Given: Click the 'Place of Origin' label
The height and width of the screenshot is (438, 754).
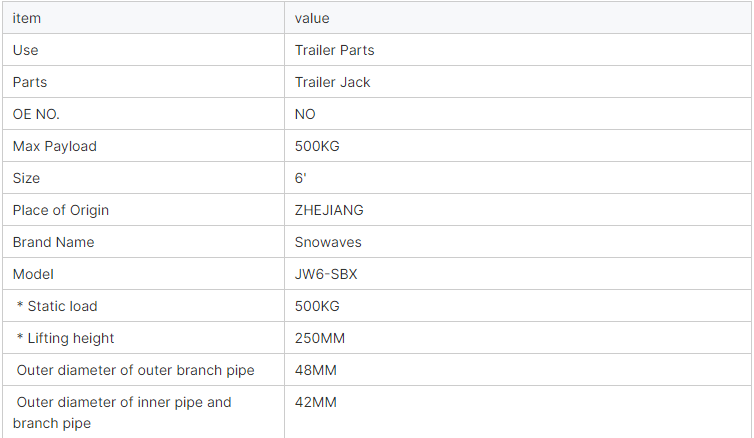Looking at the screenshot, I should (61, 210).
